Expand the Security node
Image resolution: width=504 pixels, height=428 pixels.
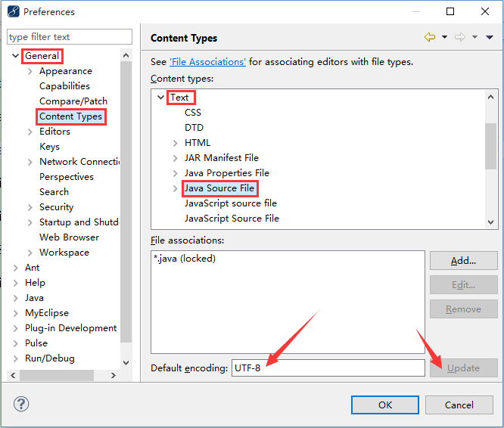tap(30, 207)
